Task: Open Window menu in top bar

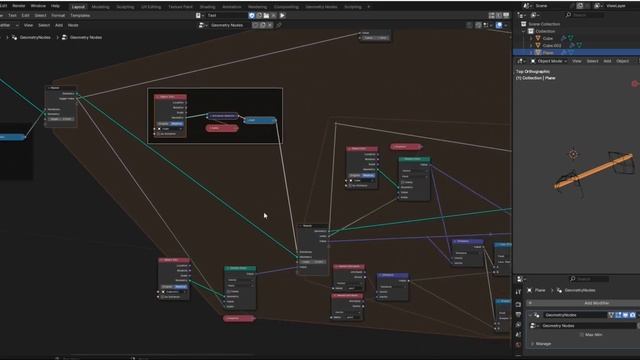Action: (38, 6)
